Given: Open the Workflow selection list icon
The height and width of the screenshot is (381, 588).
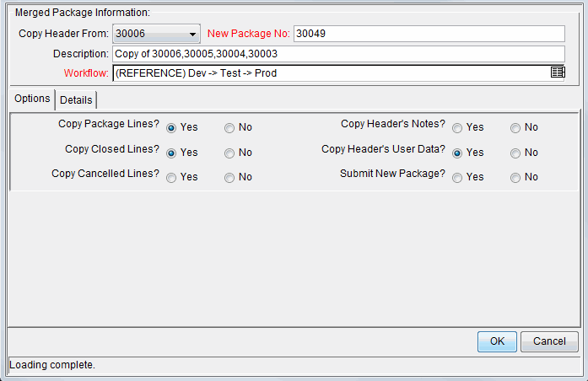Looking at the screenshot, I should click(x=557, y=72).
